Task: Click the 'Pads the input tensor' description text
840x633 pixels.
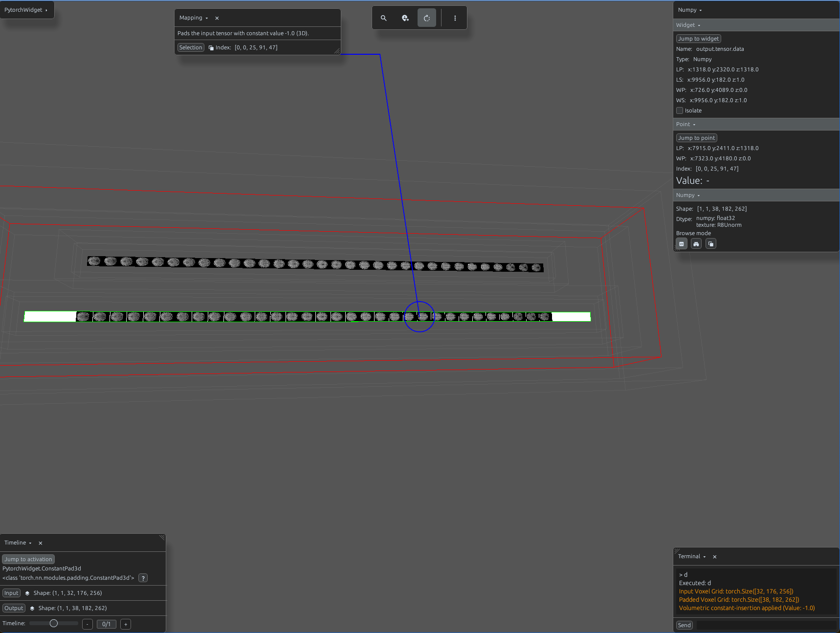Action: coord(243,33)
